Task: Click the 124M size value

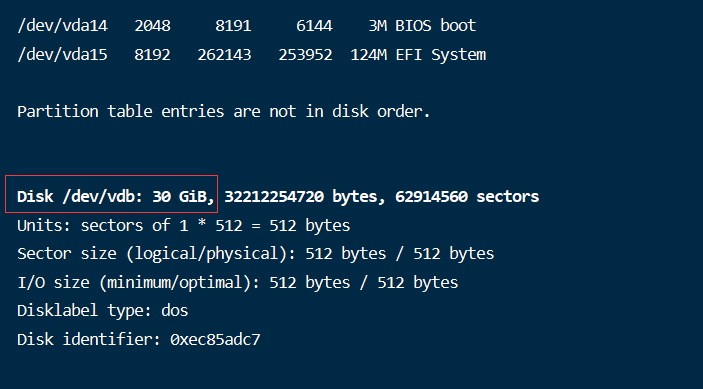Action: (x=368, y=55)
